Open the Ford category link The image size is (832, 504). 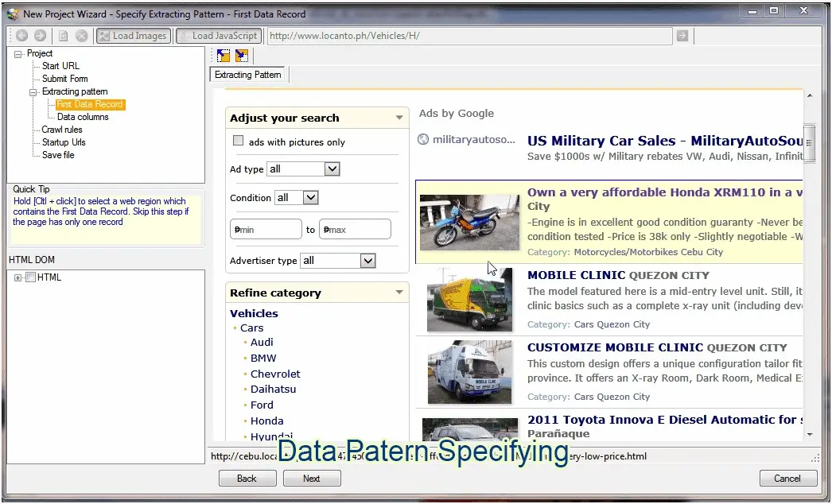click(x=262, y=405)
